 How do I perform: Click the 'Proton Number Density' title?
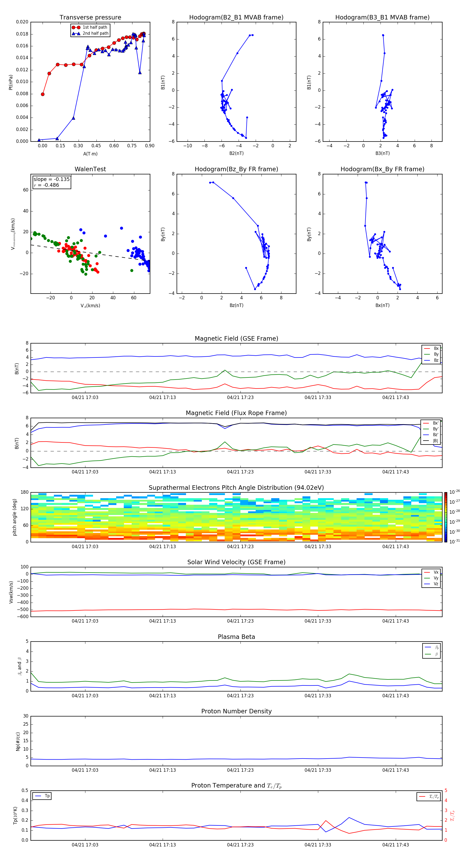(236, 712)
